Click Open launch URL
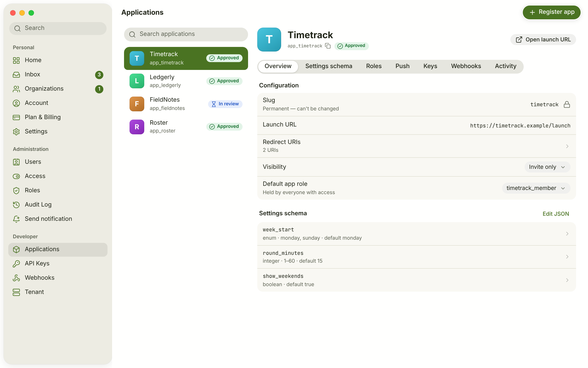Screen dimensions: 588x368 (543, 40)
